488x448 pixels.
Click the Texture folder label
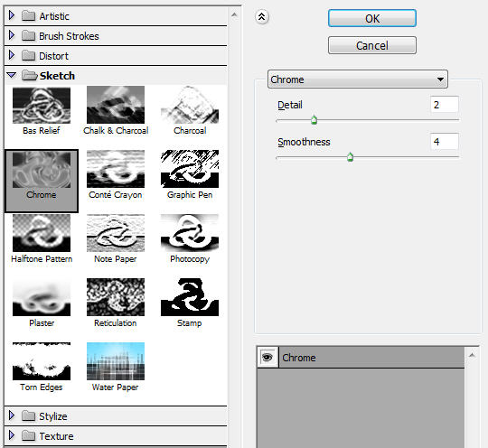[56, 436]
